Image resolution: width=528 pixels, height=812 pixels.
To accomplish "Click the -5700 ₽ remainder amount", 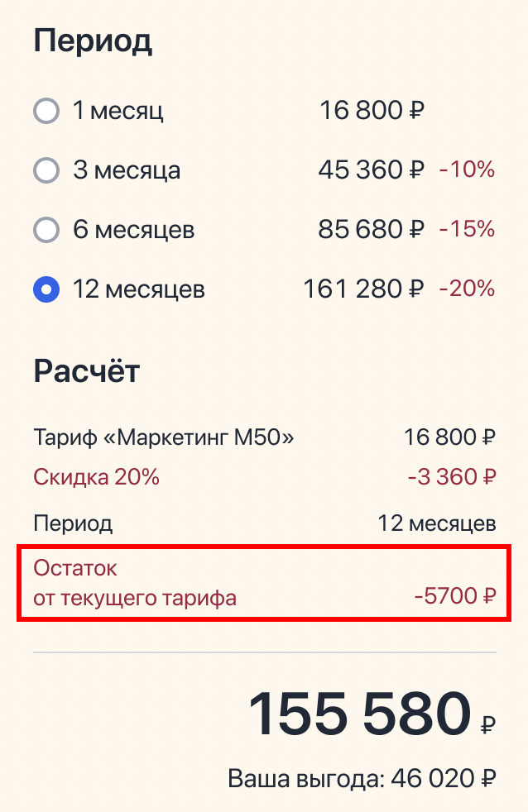I will click(453, 592).
